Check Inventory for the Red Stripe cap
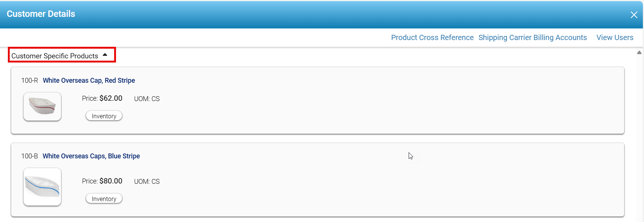Screen dimensions: 644x222 coord(104,116)
